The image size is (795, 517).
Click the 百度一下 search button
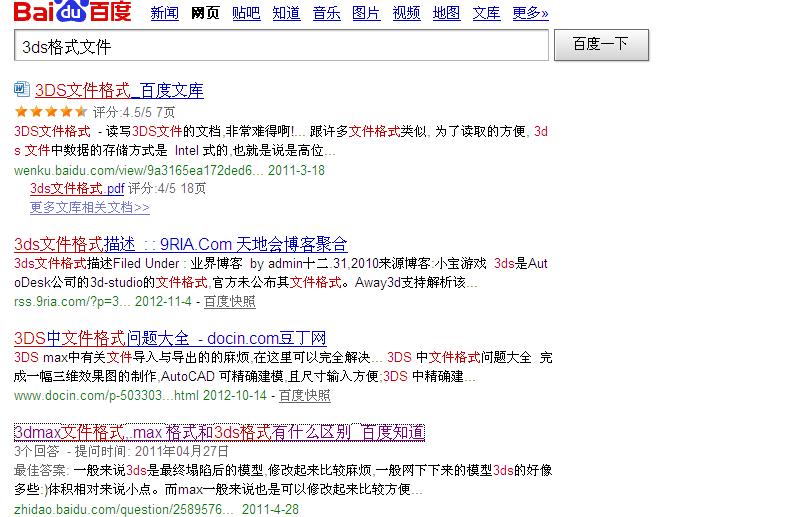601,45
